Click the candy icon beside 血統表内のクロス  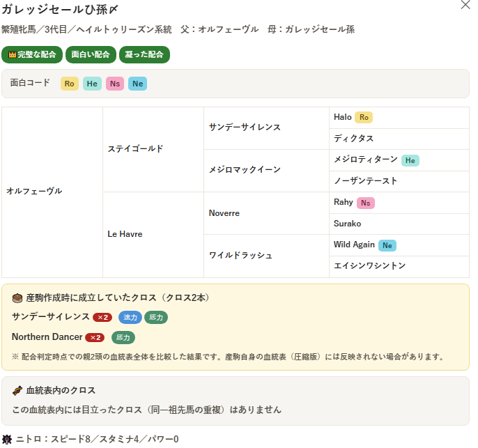click(17, 390)
